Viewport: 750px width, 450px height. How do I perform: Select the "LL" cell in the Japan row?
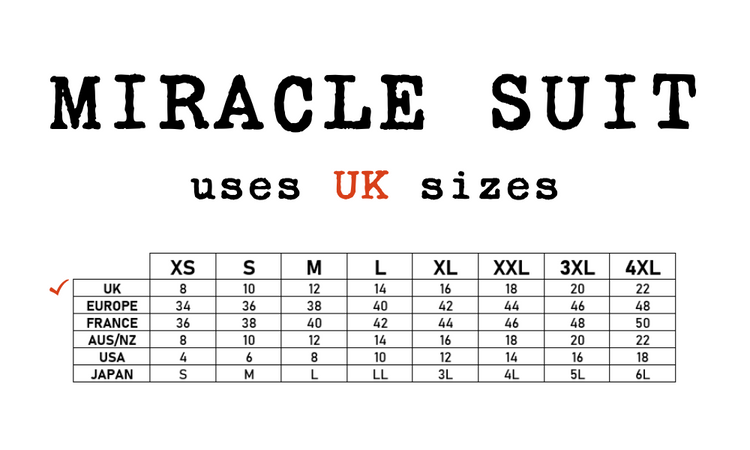point(380,374)
